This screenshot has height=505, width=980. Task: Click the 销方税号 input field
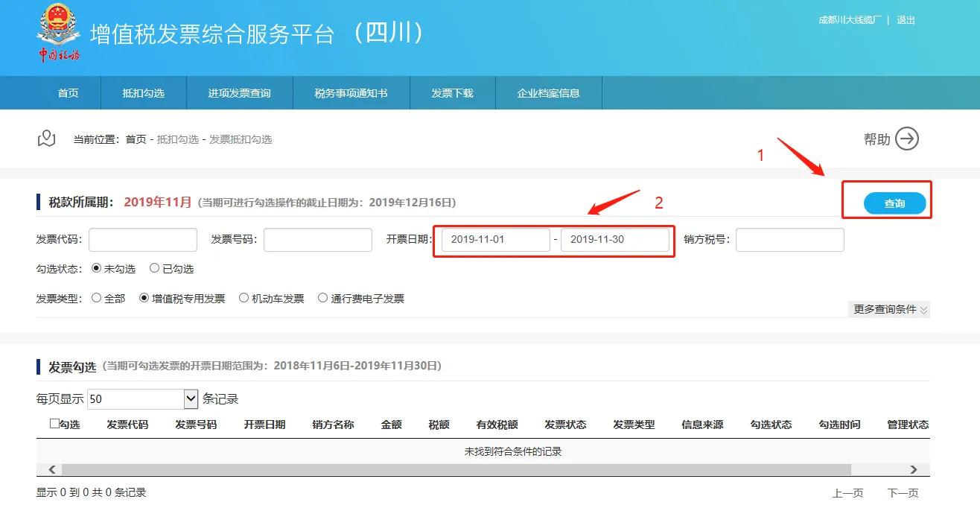pyautogui.click(x=789, y=239)
